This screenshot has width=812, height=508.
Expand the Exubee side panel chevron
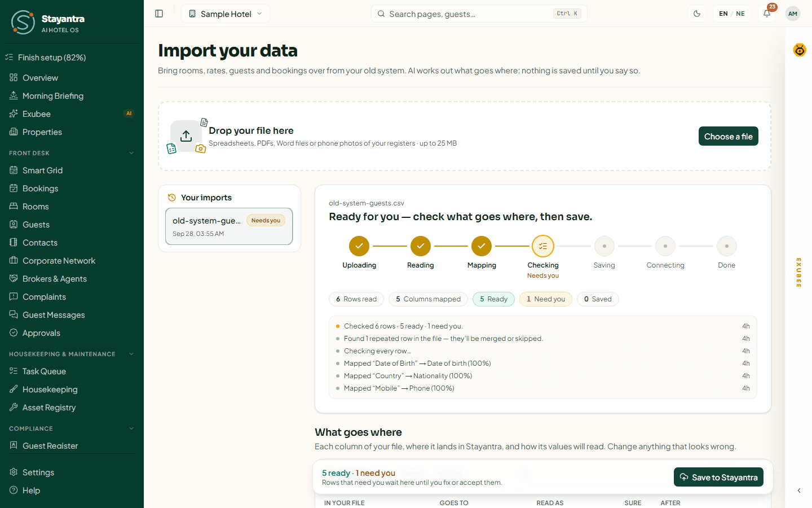[799, 491]
